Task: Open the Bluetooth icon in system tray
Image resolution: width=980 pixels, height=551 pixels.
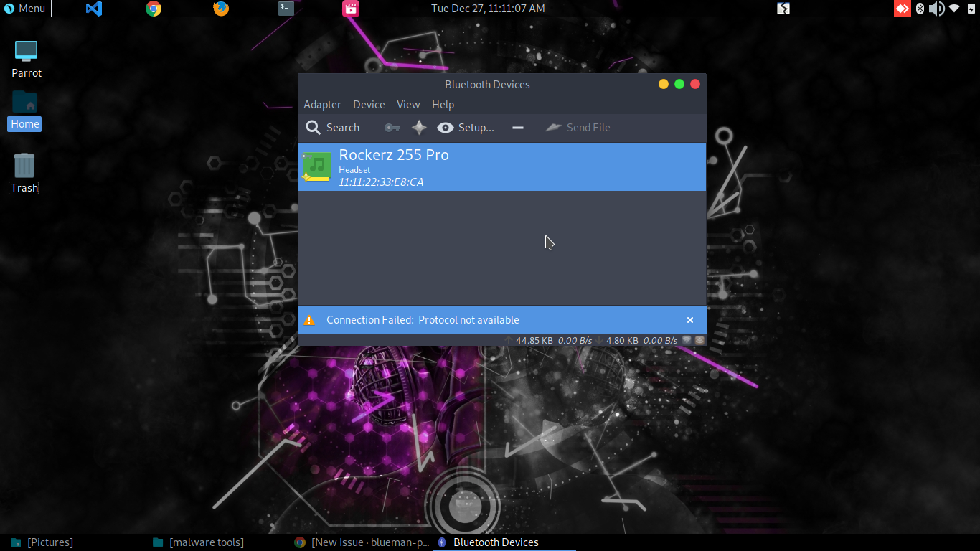Action: [x=920, y=9]
